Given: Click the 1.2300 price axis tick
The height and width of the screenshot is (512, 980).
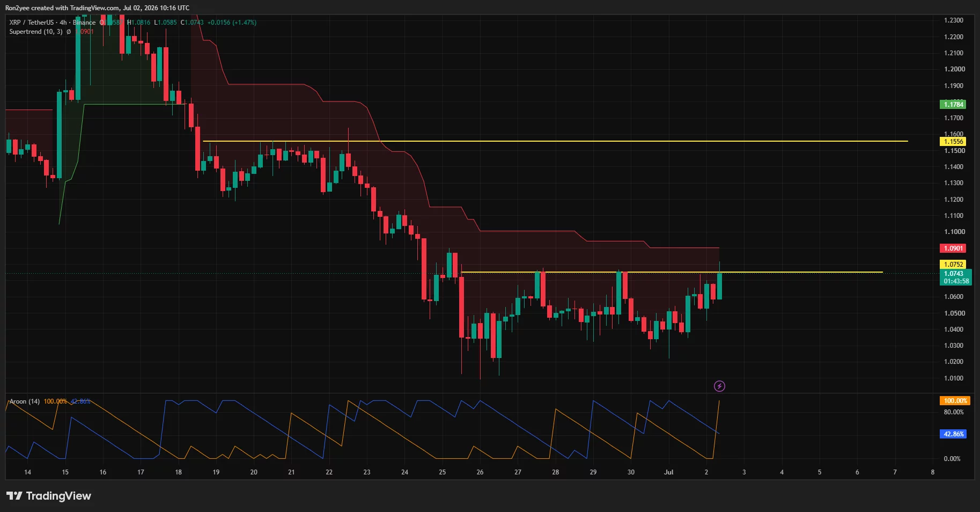Looking at the screenshot, I should pos(953,20).
